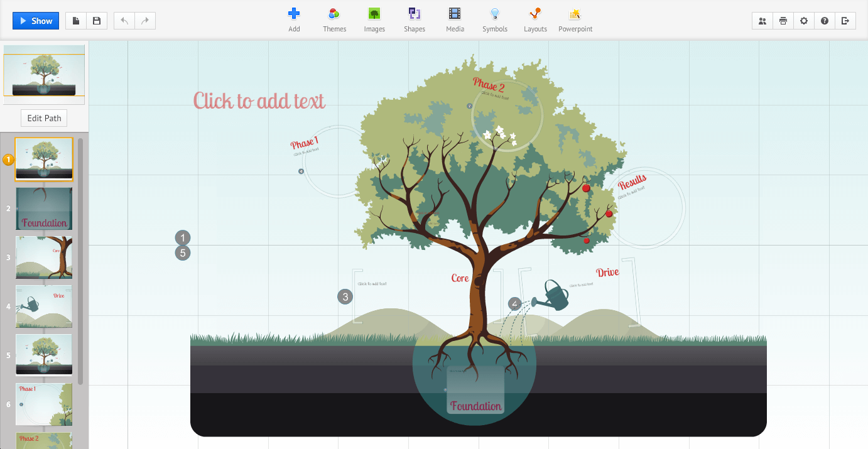Click path marker 3 on canvas
This screenshot has height=449, width=868.
tap(345, 296)
